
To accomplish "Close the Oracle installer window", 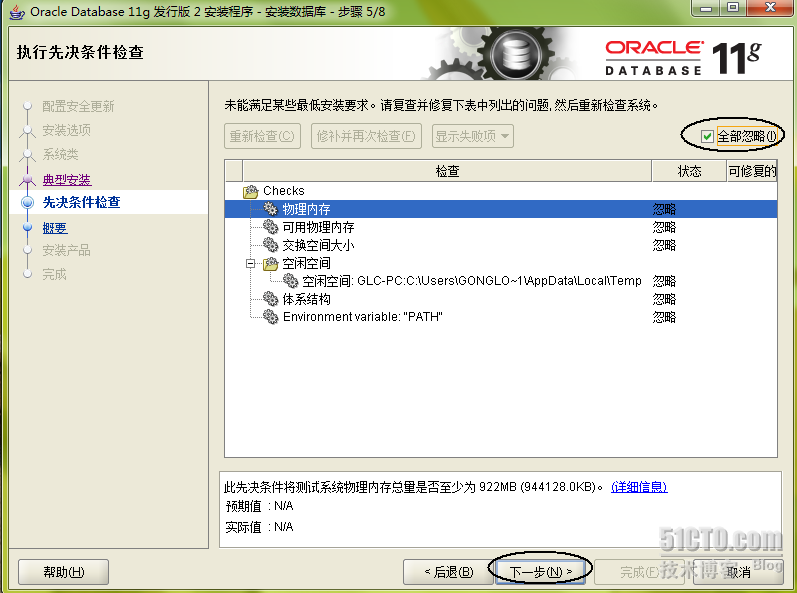I will click(x=770, y=8).
